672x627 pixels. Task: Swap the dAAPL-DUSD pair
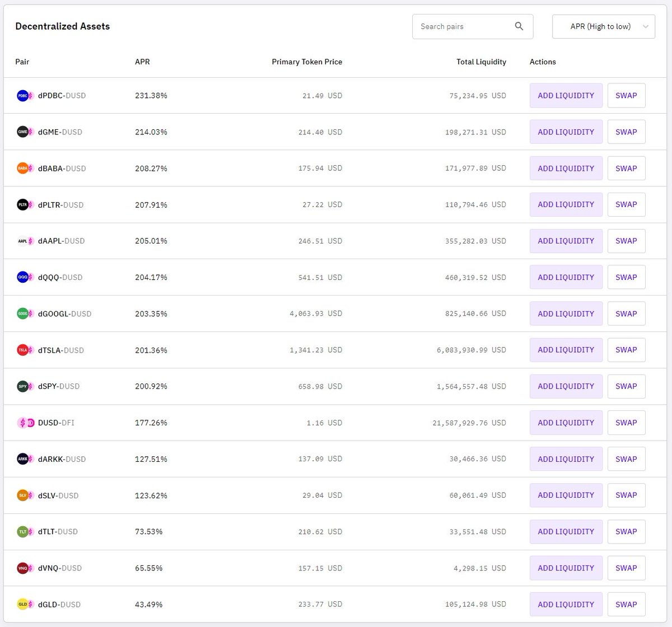click(x=626, y=241)
